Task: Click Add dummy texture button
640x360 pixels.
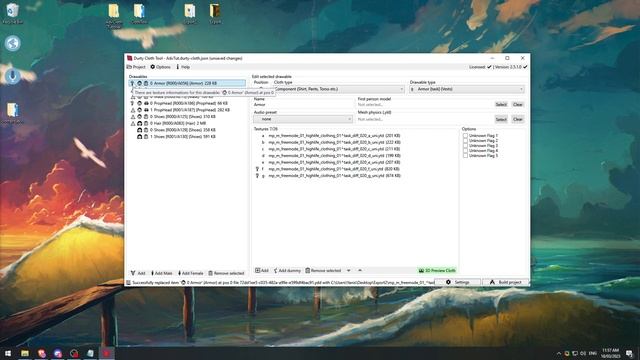Action: click(287, 271)
